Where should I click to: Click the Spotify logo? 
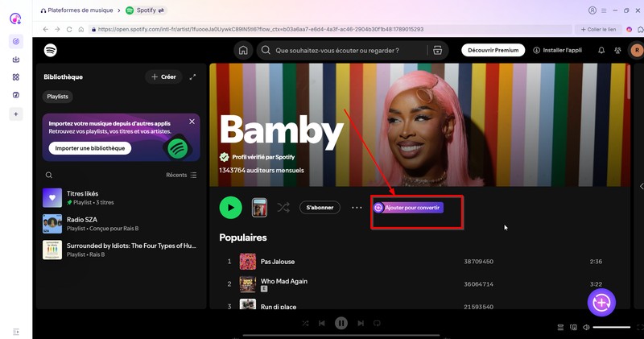pos(51,50)
